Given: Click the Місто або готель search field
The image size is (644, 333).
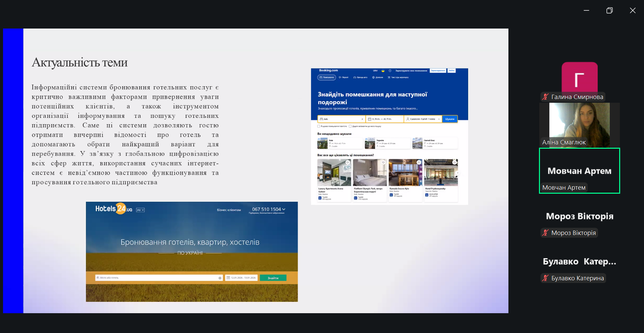Looking at the screenshot, I should pyautogui.click(x=158, y=278).
